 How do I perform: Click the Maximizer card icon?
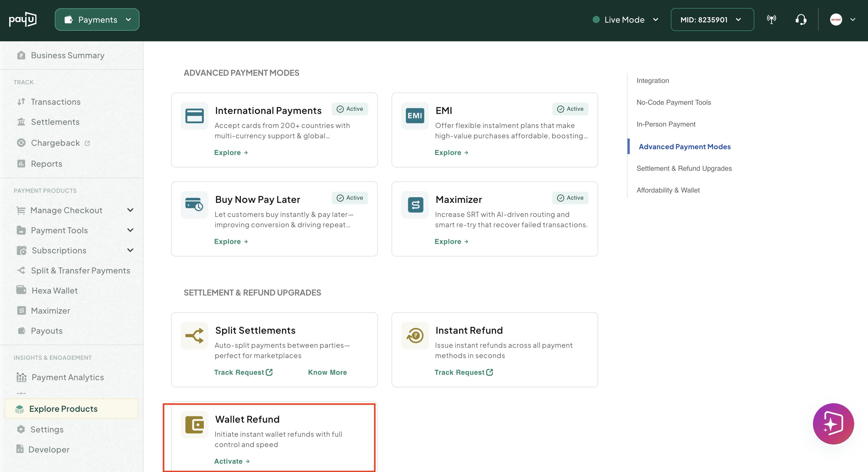point(415,205)
